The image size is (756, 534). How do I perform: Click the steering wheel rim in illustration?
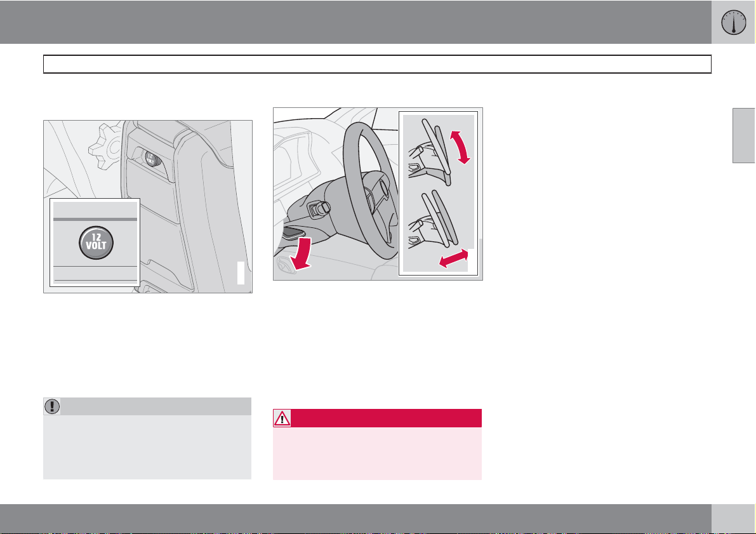pyautogui.click(x=370, y=190)
